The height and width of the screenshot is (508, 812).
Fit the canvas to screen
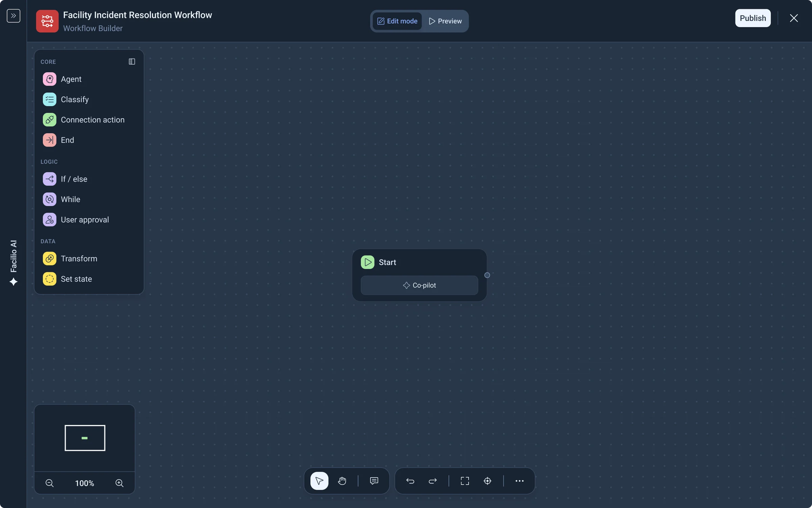tap(465, 481)
